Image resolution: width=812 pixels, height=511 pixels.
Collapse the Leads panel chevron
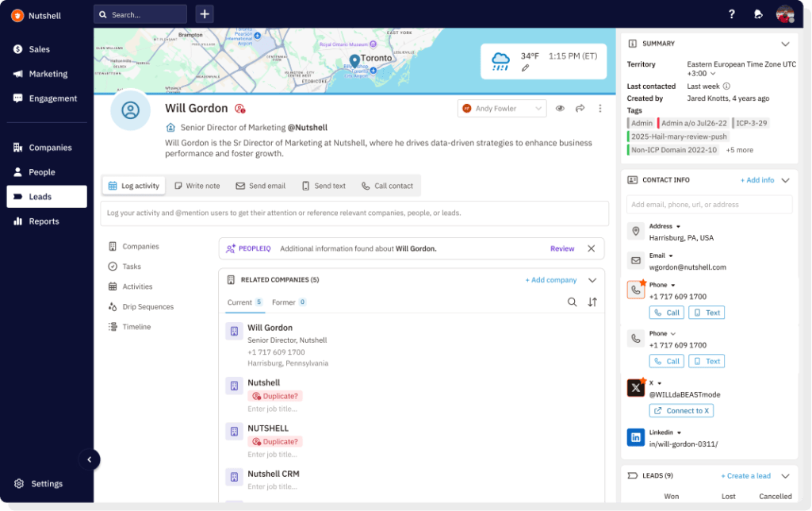pyautogui.click(x=785, y=476)
